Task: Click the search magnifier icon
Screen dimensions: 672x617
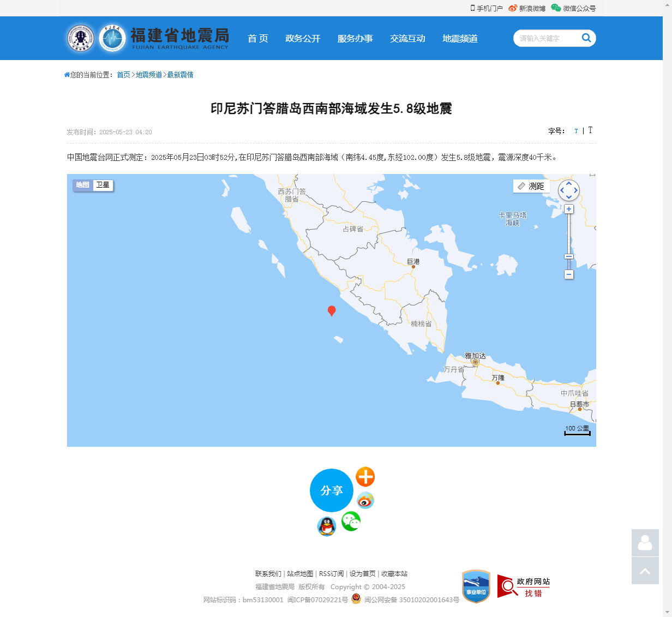Action: coord(586,38)
